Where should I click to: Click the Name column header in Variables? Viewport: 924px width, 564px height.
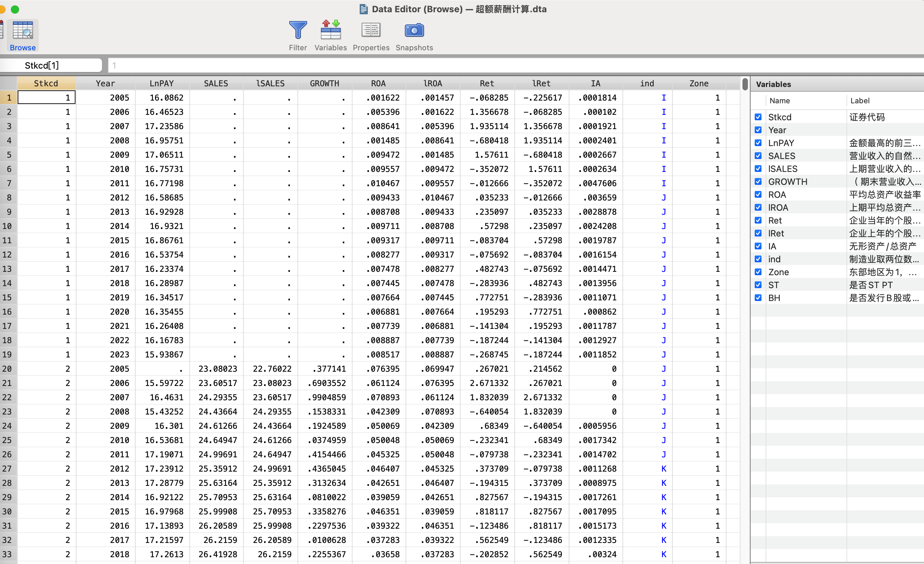[779, 101]
